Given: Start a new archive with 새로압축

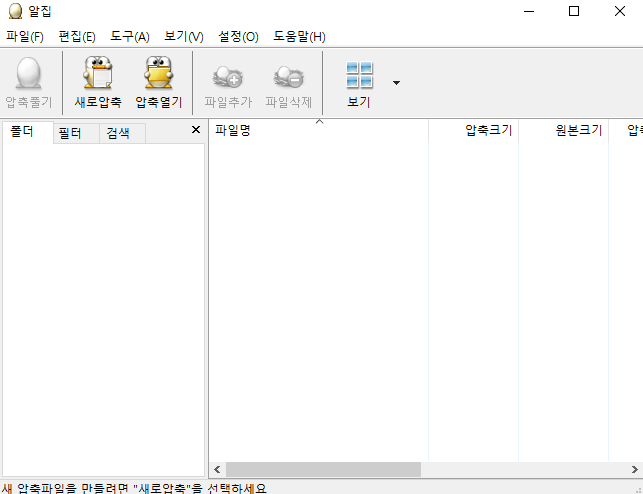Looking at the screenshot, I should click(98, 82).
